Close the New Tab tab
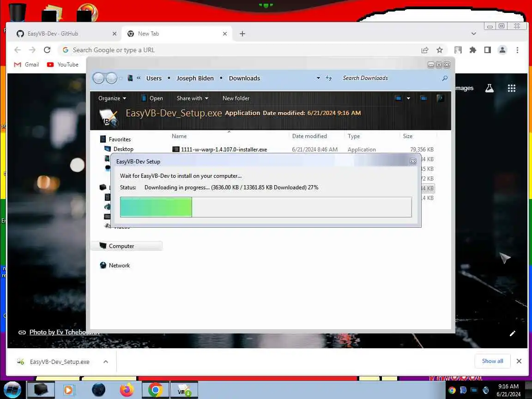 [x=224, y=34]
